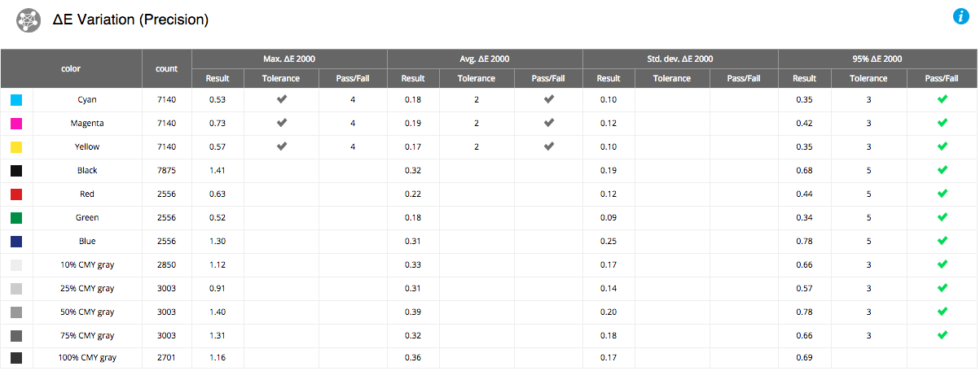Select the Green color swatch
The height and width of the screenshot is (371, 980).
pyautogui.click(x=16, y=218)
